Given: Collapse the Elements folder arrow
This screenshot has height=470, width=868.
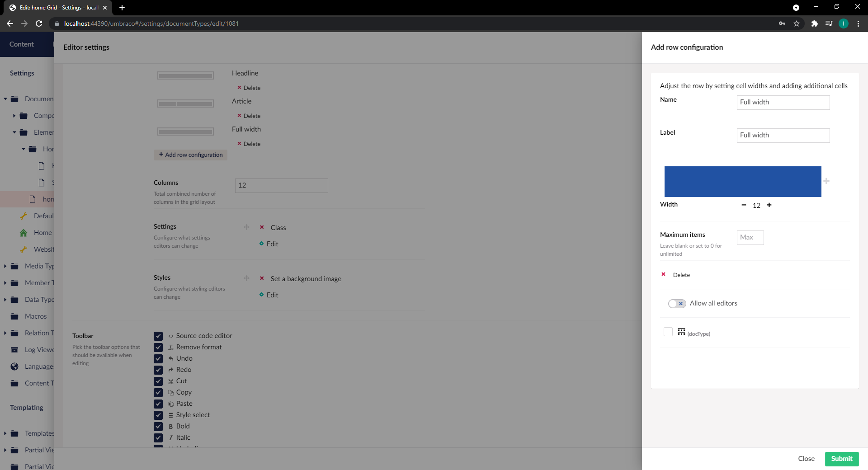Looking at the screenshot, I should [14, 132].
